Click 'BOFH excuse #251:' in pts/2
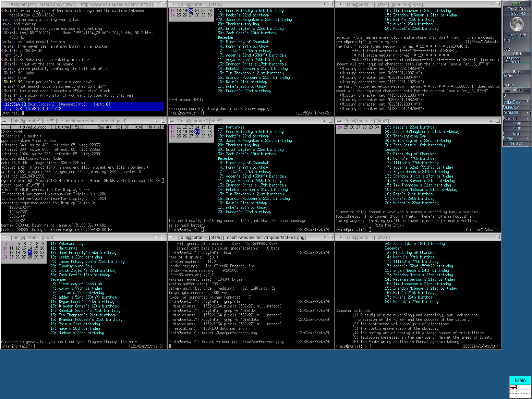532x399 pixels. (186, 100)
